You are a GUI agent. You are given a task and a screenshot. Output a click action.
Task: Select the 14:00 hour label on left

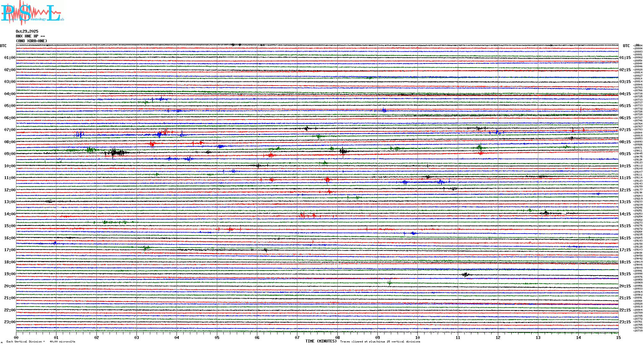click(10, 214)
